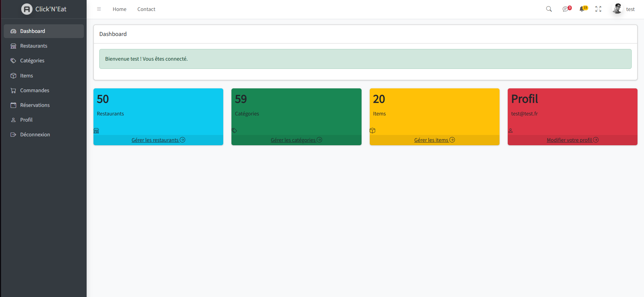
Task: Click the store icon on Restaurants card
Action: [x=96, y=131]
